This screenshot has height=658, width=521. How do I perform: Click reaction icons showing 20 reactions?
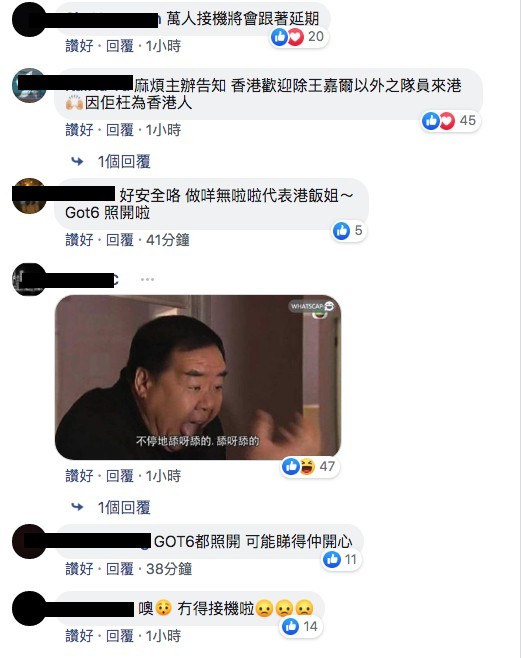point(298,37)
